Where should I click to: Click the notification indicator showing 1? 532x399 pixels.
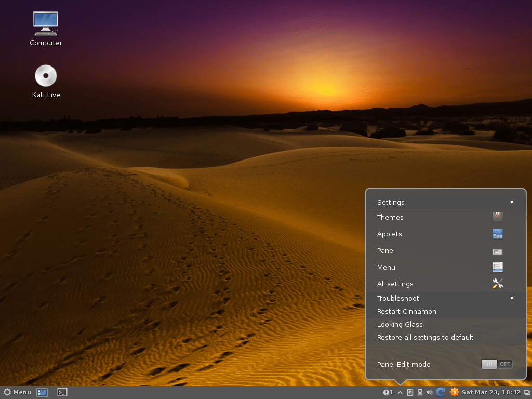click(388, 392)
